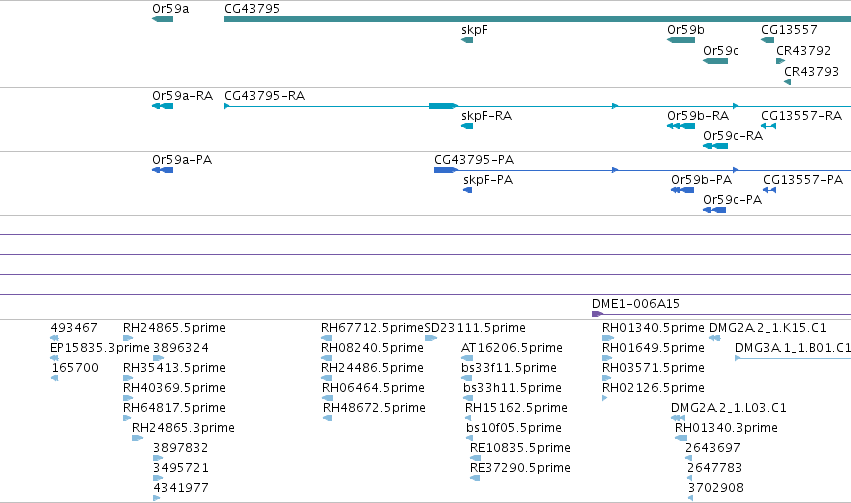Image resolution: width=851 pixels, height=503 pixels.
Task: Select the Or59c gene glyph
Action: pyautogui.click(x=715, y=61)
